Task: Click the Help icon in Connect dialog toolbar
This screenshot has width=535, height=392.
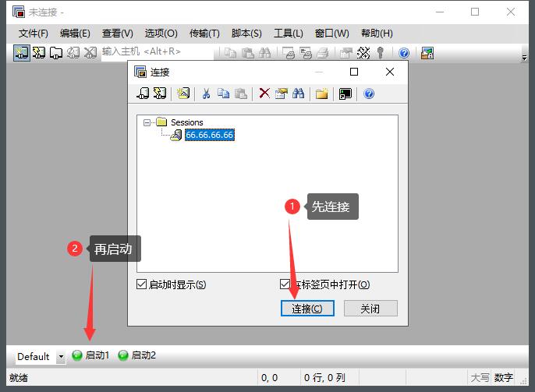Action: click(x=369, y=94)
